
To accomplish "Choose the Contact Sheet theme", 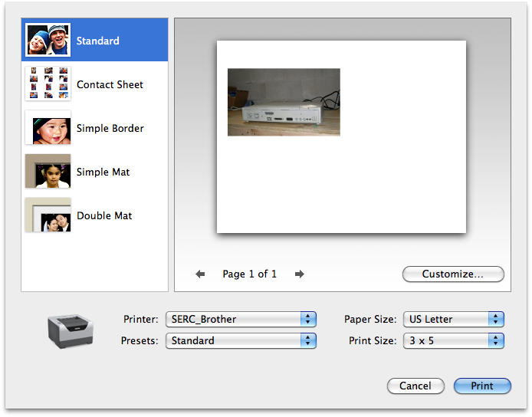I will pyautogui.click(x=94, y=84).
